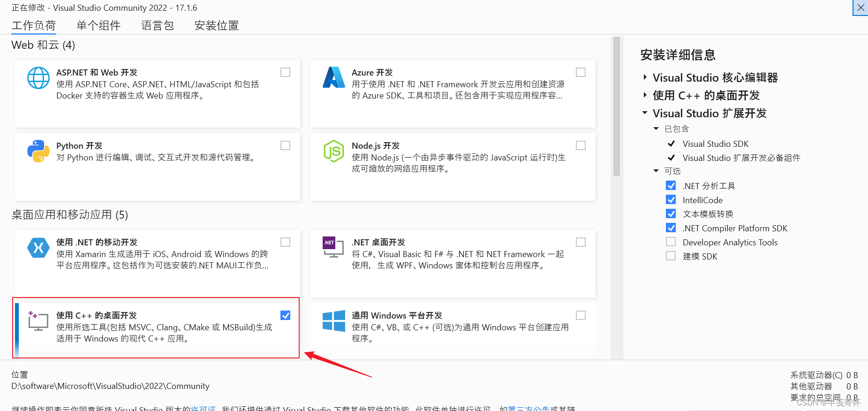
Task: Enable the .NET mobile development checkbox
Action: [x=285, y=242]
